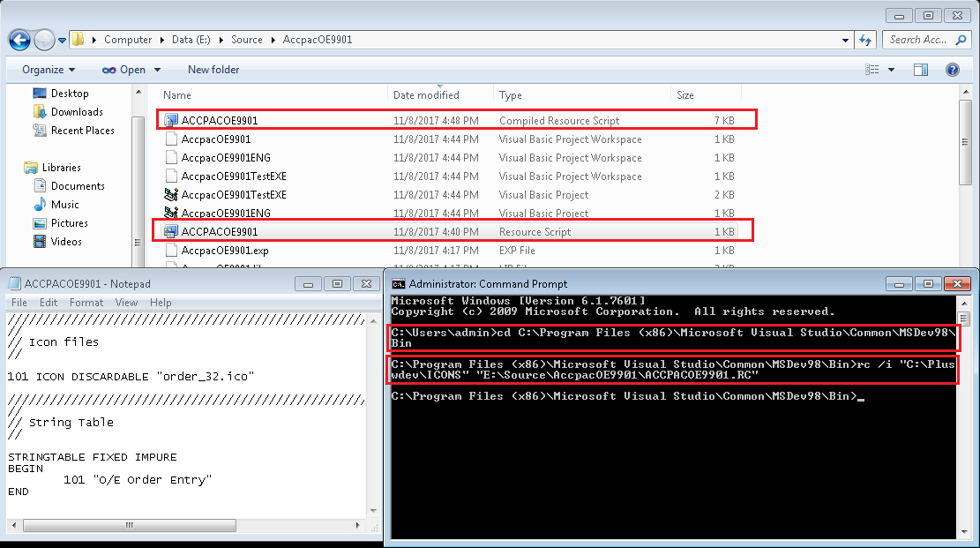Select Videos library in navigation pane
Viewport: 980px width, 548px height.
(66, 242)
